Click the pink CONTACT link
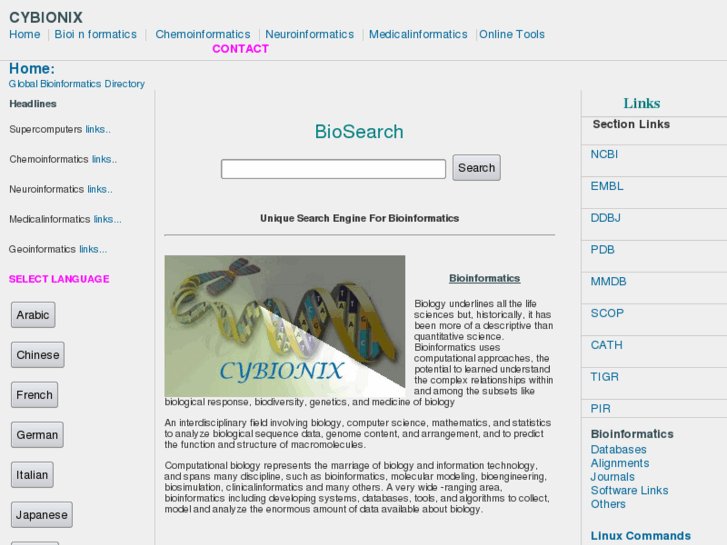 pos(240,49)
